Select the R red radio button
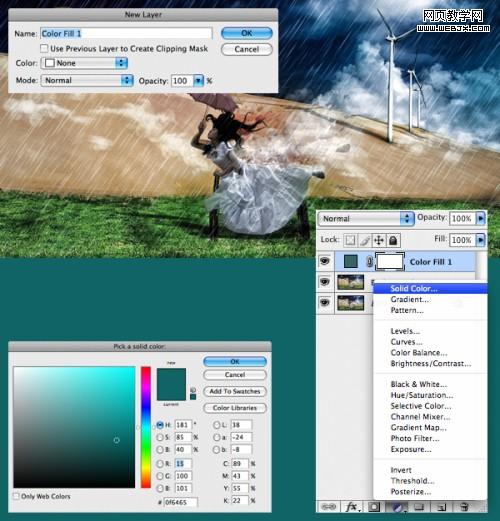The image size is (500, 521). point(160,464)
